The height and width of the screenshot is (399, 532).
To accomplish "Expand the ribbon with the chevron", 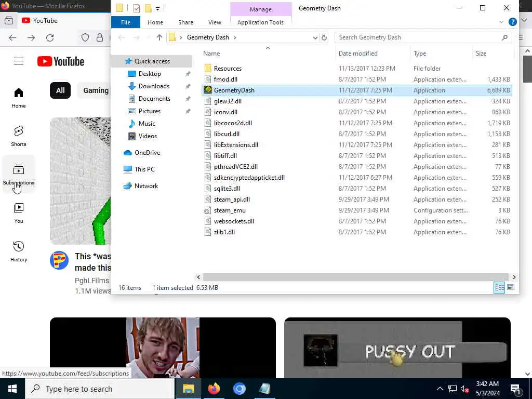I will [x=501, y=22].
